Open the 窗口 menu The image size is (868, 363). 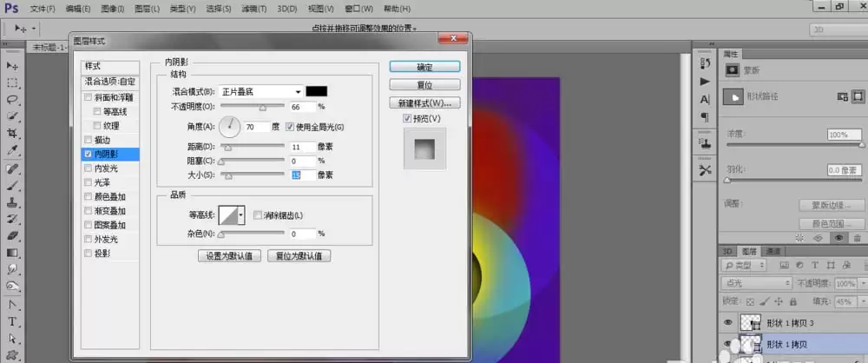coord(358,9)
